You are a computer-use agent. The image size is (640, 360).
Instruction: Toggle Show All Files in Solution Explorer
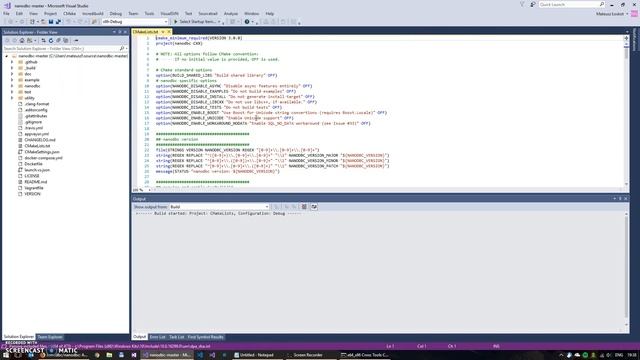pyautogui.click(x=65, y=40)
